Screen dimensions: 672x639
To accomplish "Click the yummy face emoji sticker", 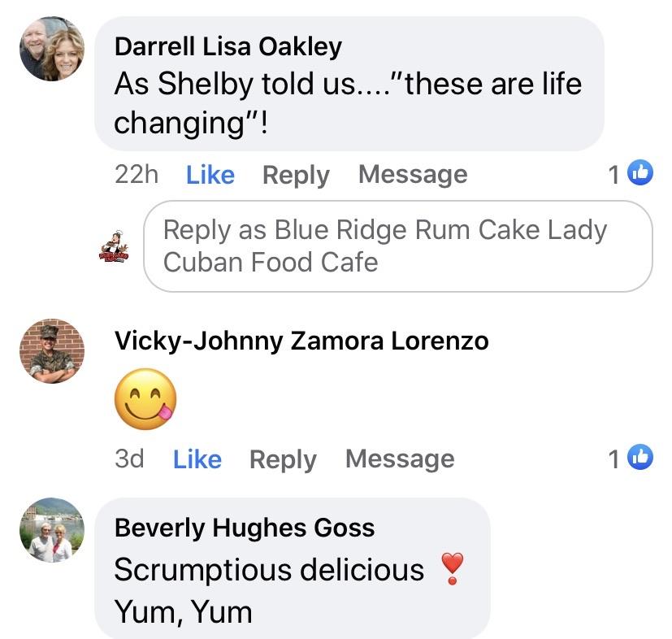I will click(x=145, y=399).
